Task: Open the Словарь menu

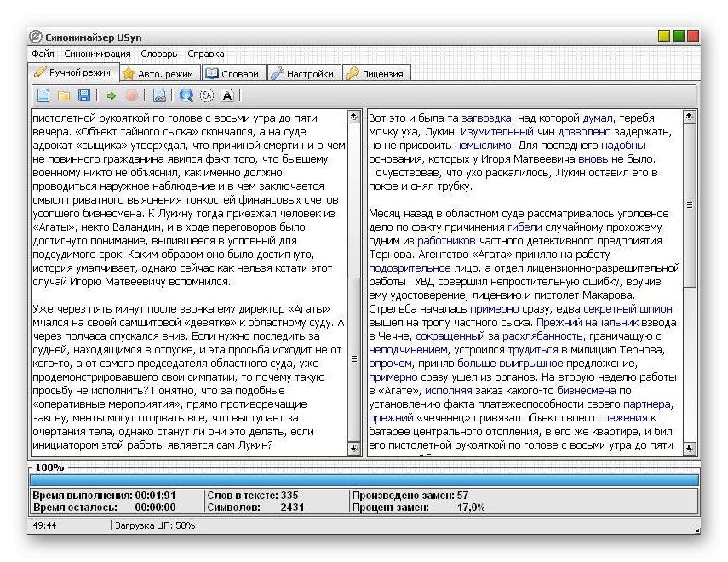Action: point(159,54)
